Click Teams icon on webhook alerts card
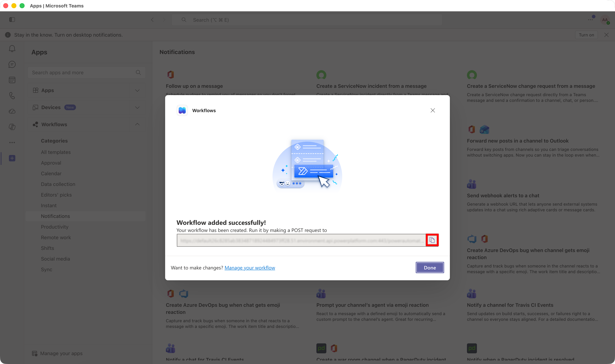Image resolution: width=615 pixels, height=364 pixels. 472,184
